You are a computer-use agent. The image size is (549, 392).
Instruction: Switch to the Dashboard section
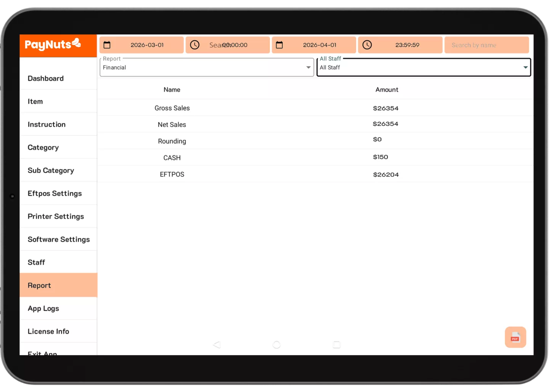click(x=45, y=78)
